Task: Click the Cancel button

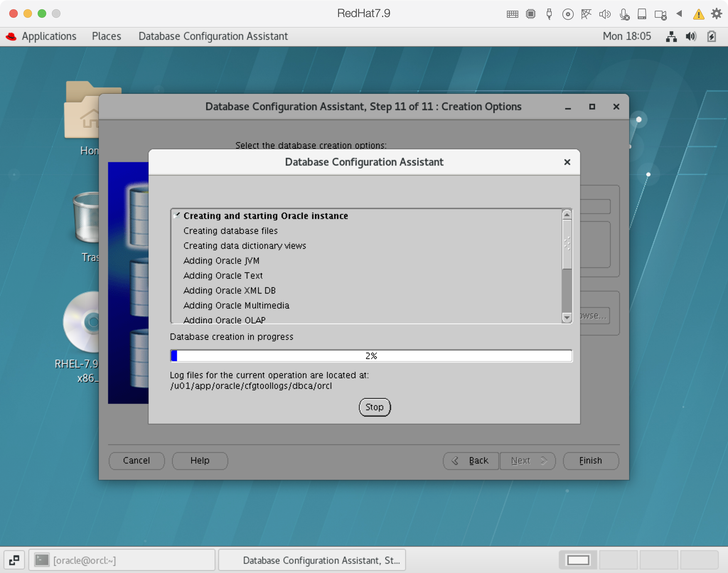Action: coord(136,461)
